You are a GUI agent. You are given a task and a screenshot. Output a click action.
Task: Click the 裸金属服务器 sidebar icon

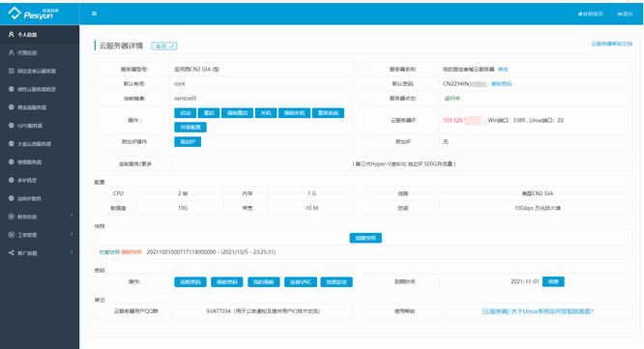click(x=11, y=107)
